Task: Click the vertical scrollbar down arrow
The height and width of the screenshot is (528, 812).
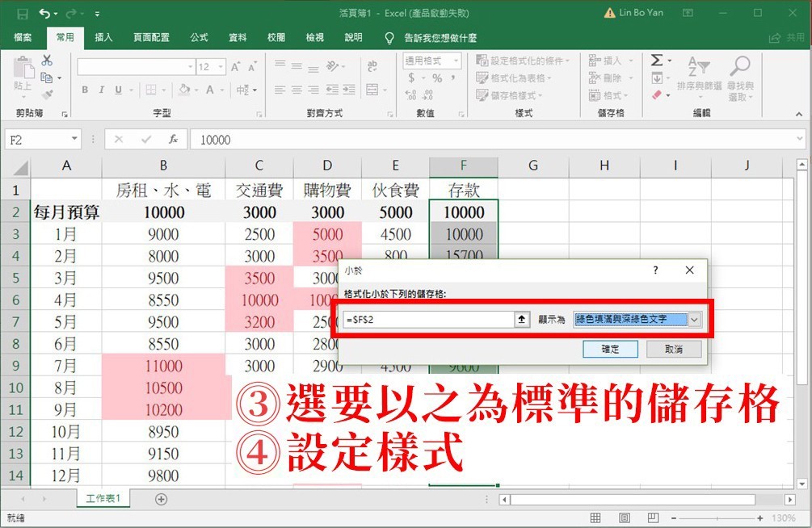Action: pyautogui.click(x=801, y=484)
